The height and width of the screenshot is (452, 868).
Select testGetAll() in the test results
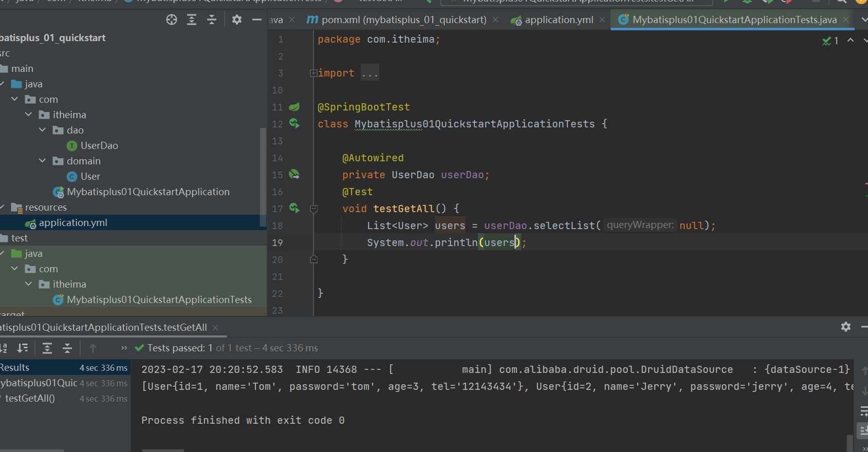point(30,398)
